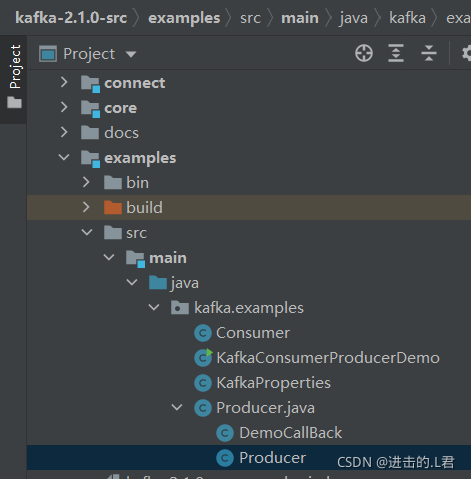The image size is (471, 479).
Task: Click the selected Producer class icon
Action: point(225,458)
